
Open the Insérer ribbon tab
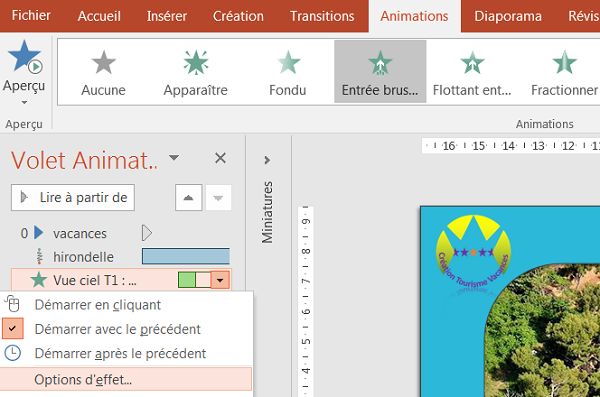[166, 16]
